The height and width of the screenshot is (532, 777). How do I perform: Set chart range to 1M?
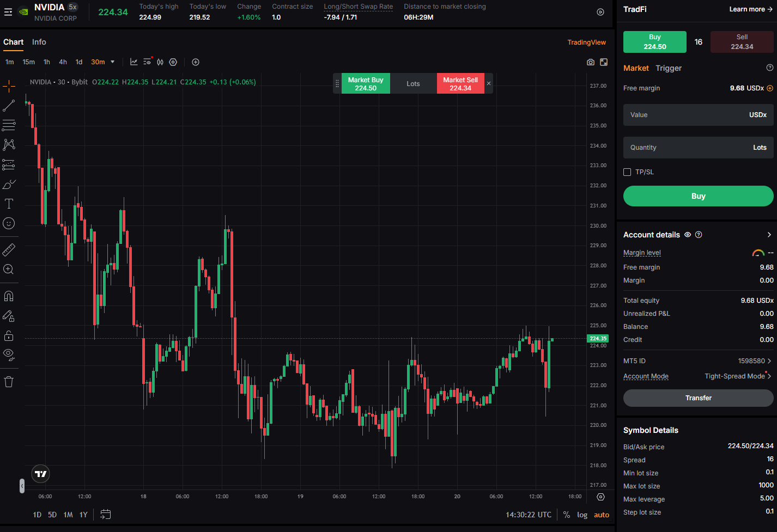pyautogui.click(x=68, y=515)
